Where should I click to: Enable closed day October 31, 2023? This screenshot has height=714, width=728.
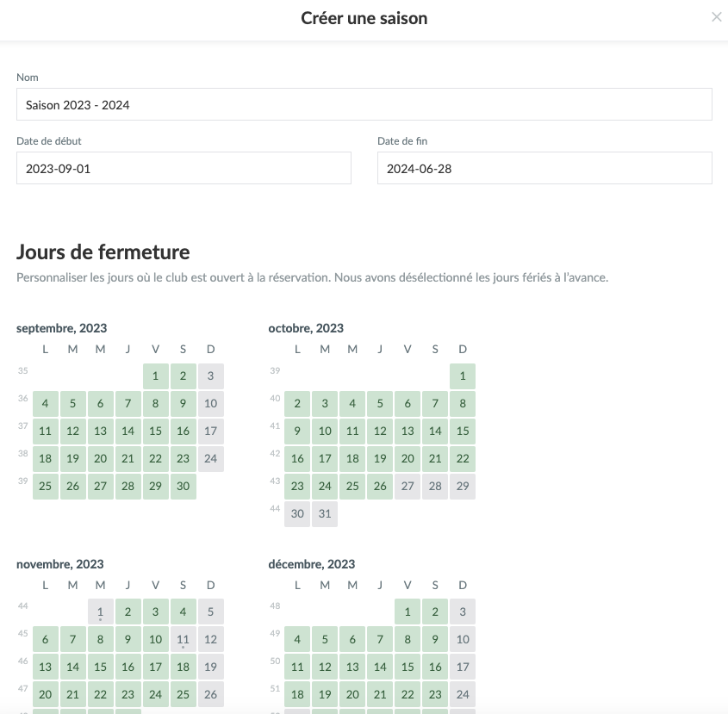(x=325, y=513)
